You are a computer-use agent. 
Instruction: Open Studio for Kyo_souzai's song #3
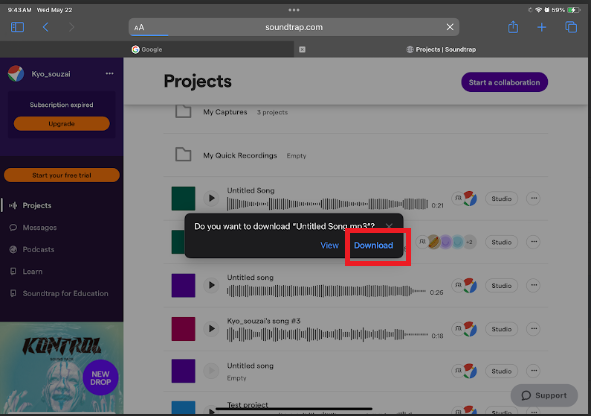click(501, 329)
